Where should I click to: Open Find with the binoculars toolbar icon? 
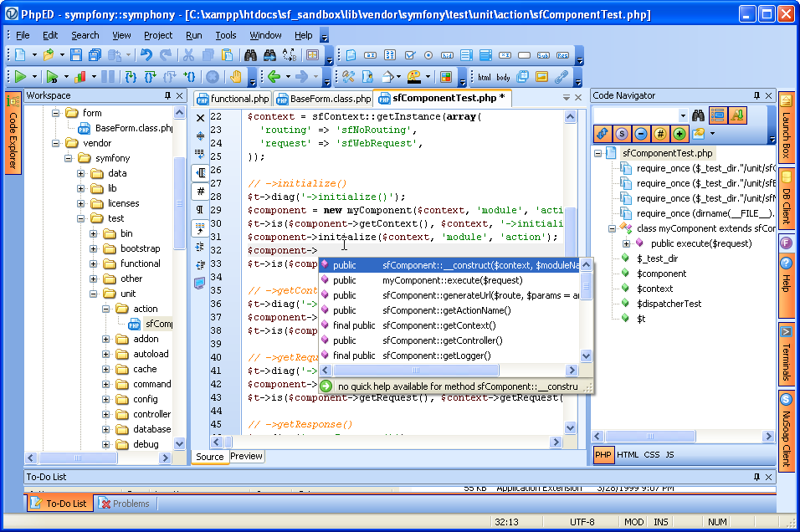249,55
